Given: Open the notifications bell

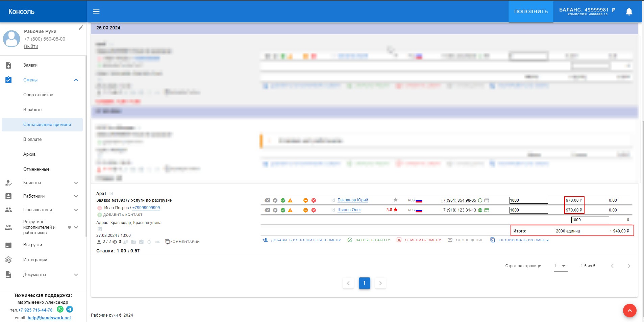Looking at the screenshot, I should click(x=629, y=11).
